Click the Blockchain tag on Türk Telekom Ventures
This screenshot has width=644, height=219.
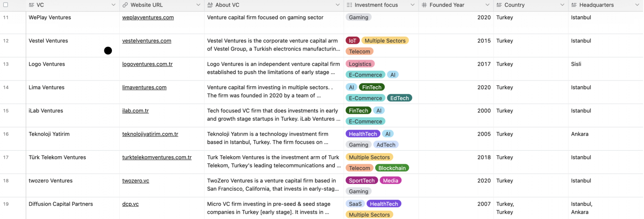point(392,168)
